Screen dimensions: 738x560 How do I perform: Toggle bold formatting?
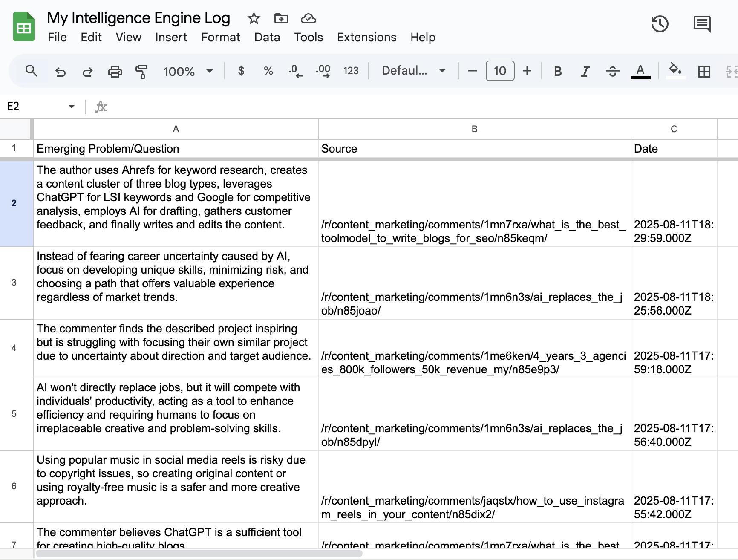click(558, 71)
